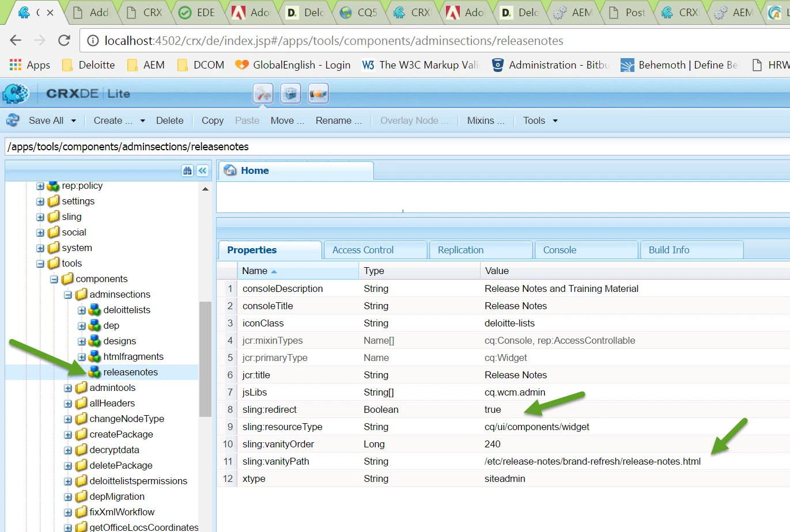This screenshot has height=532, width=790.
Task: Open the W3C Markup Validation bookmark
Action: 421,64
